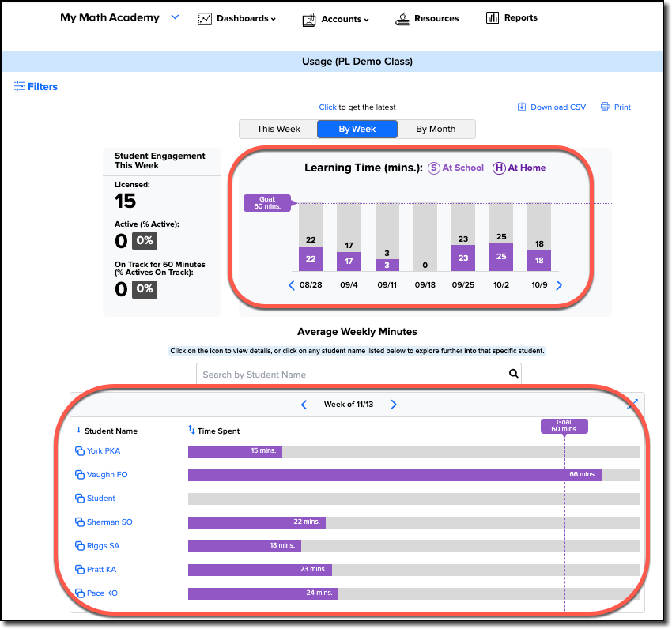Screen dimensions: 672x629
Task: Open the Dashboards chart icon
Action: [205, 19]
